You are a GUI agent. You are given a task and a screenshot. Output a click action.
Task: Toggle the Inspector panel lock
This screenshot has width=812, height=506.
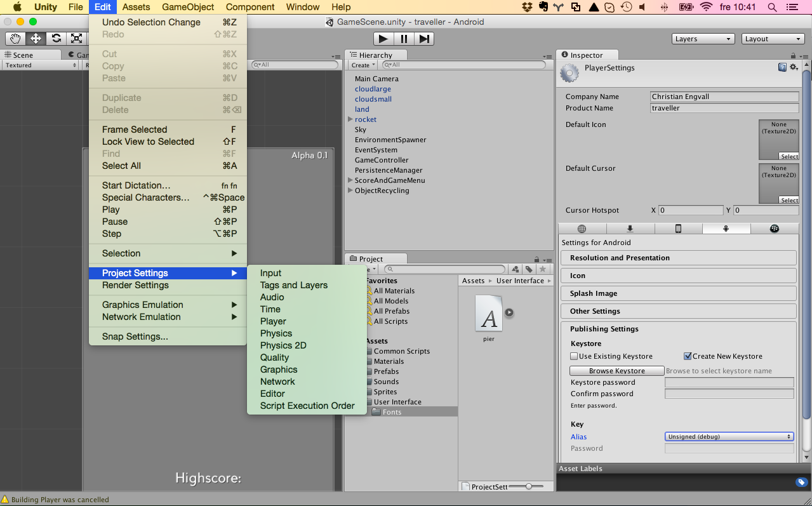point(794,55)
